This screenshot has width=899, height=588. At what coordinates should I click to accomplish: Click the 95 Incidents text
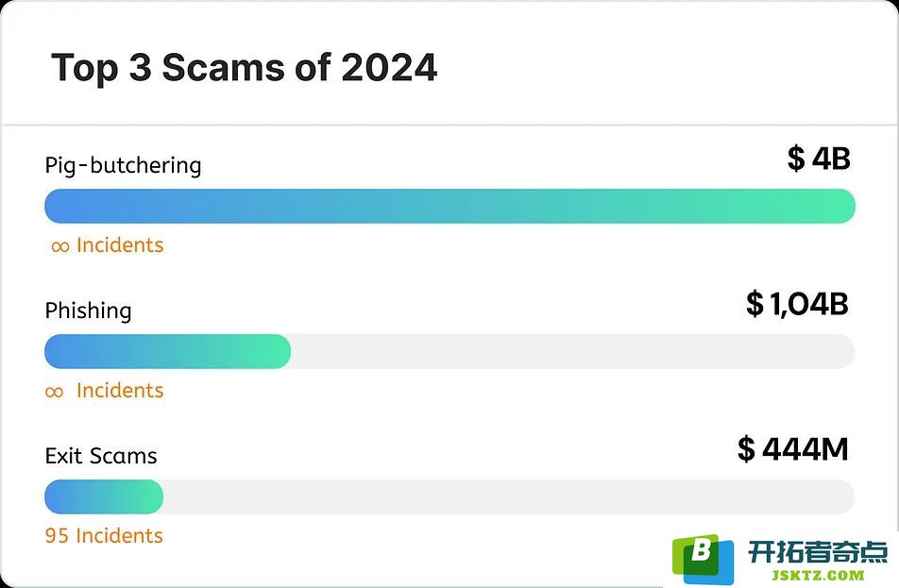click(104, 536)
